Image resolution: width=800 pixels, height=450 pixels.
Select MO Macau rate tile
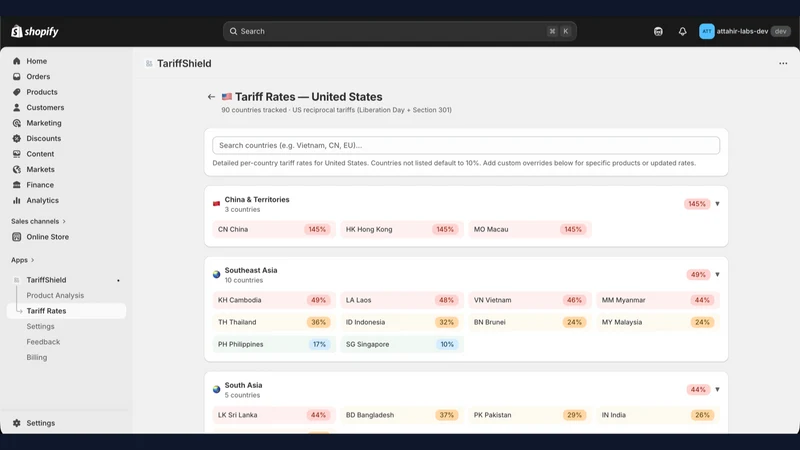[530, 230]
